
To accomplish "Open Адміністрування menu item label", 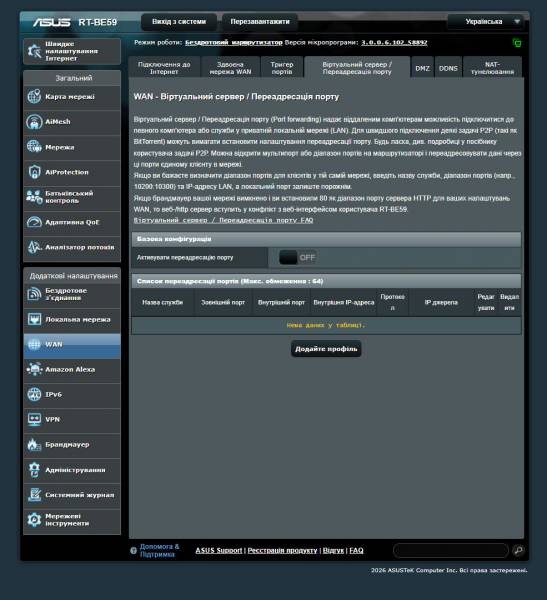I will click(x=75, y=470).
